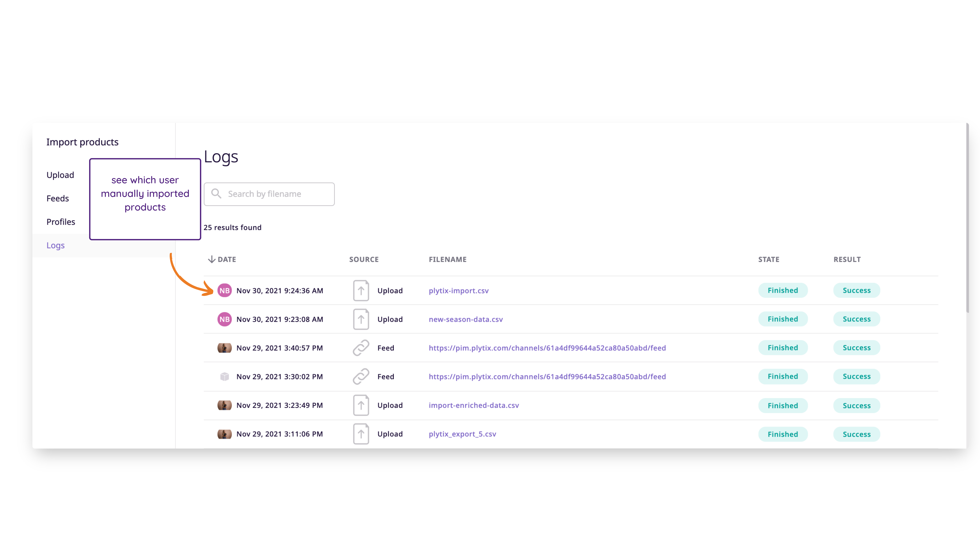The image size is (980, 551).
Task: Open the new-season-data.csv log
Action: coord(466,319)
